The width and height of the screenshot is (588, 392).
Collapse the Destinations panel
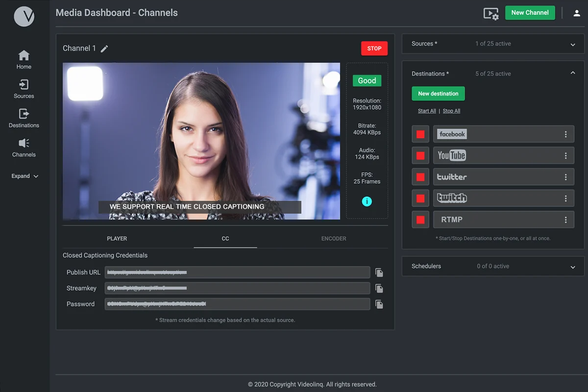click(573, 73)
